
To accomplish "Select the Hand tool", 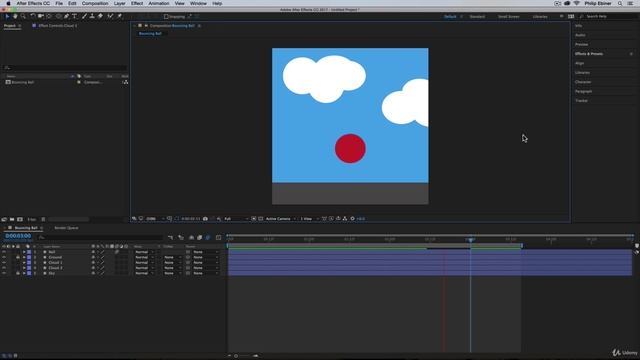I will pos(15,16).
